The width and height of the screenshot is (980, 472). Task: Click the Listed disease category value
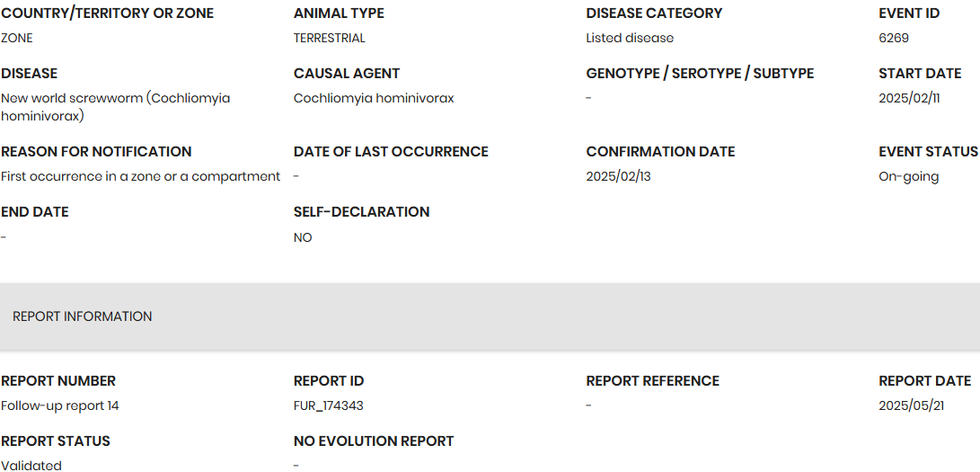tap(630, 38)
